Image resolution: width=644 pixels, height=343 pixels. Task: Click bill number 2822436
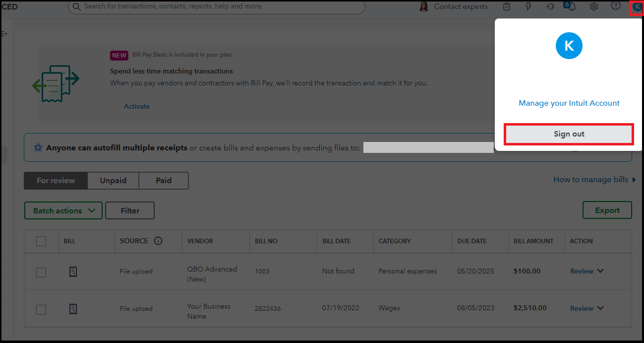(x=268, y=309)
